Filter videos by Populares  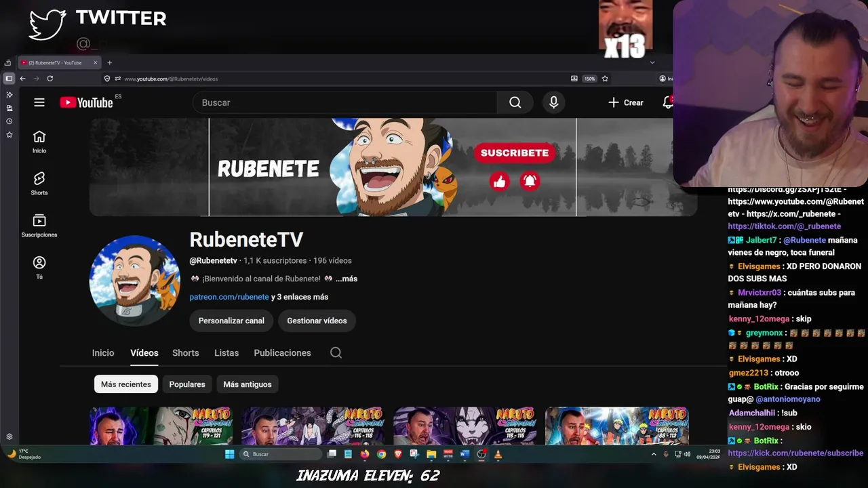187,384
